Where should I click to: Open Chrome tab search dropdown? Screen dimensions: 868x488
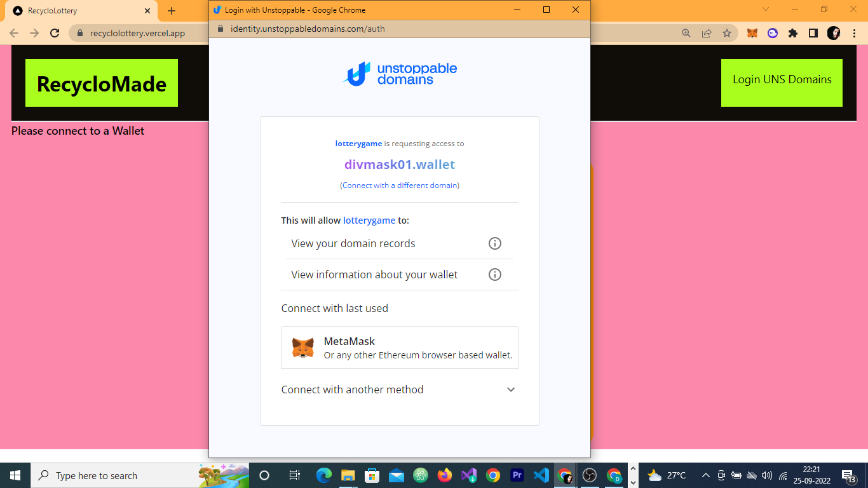[766, 10]
